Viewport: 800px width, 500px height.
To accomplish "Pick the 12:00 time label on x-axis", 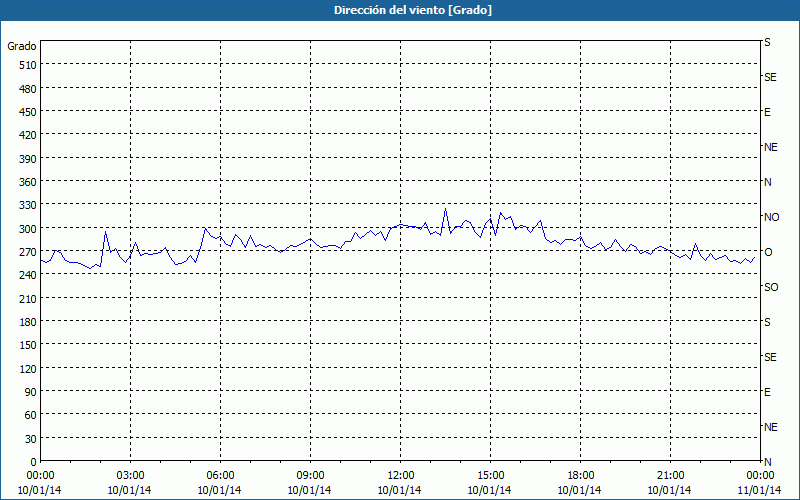I will (401, 476).
